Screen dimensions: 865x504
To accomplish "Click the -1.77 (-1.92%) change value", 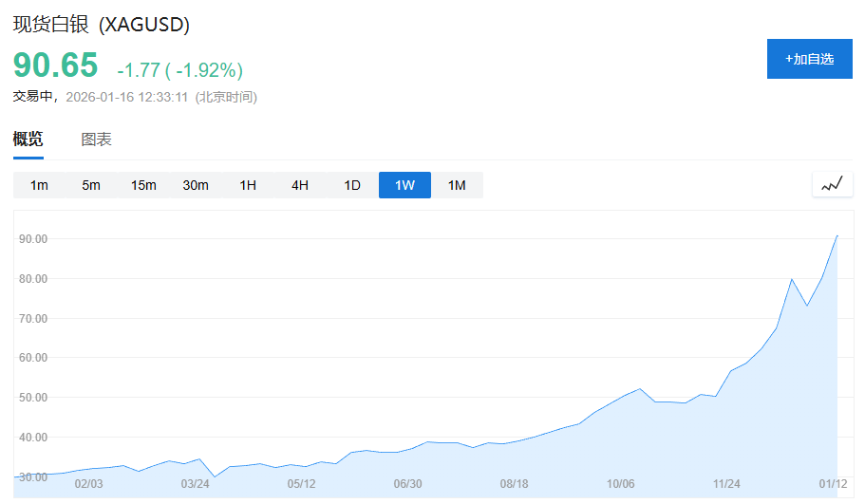I will click(x=179, y=70).
